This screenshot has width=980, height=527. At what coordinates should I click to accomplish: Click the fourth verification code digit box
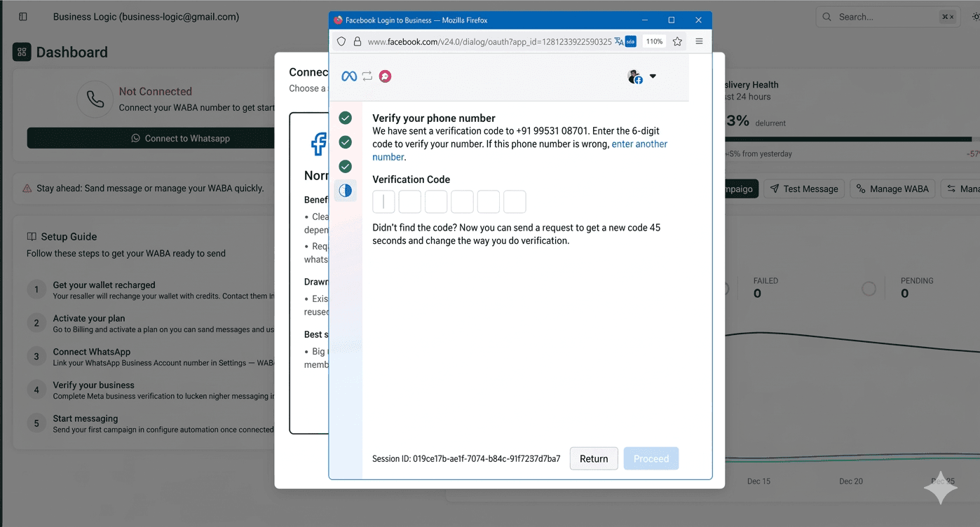tap(462, 202)
